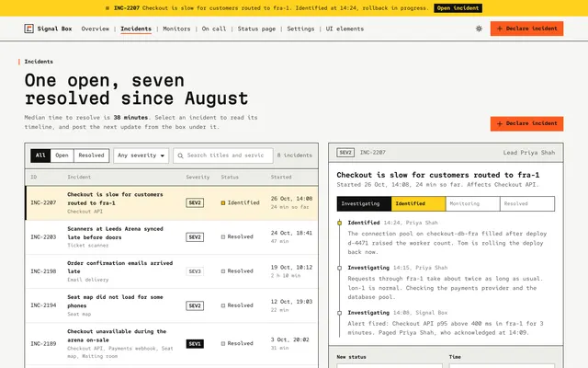Click Open incident button in yellow banner
The image size is (588, 368).
pyautogui.click(x=458, y=8)
